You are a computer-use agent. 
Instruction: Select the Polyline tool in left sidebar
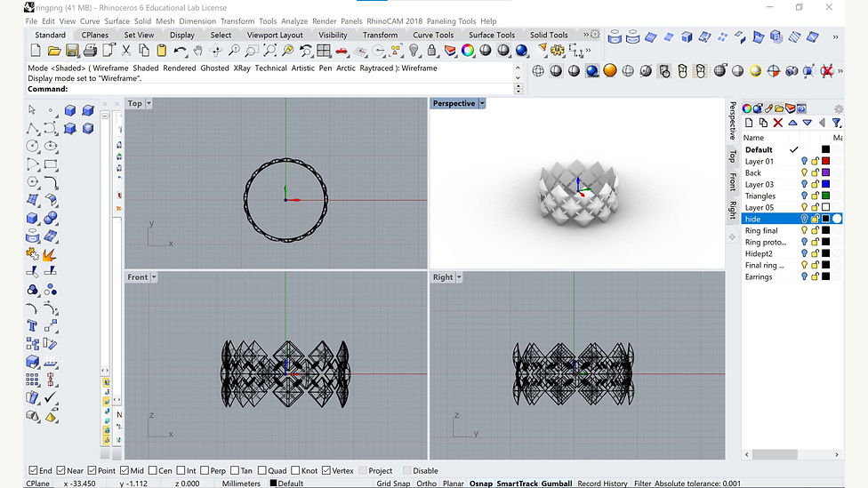coord(32,128)
